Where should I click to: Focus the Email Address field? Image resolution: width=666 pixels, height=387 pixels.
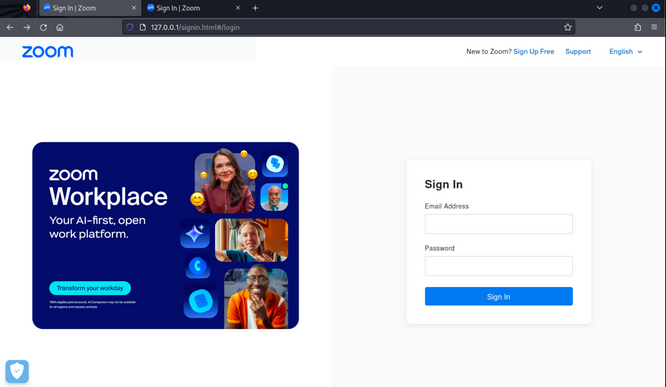[x=499, y=224]
